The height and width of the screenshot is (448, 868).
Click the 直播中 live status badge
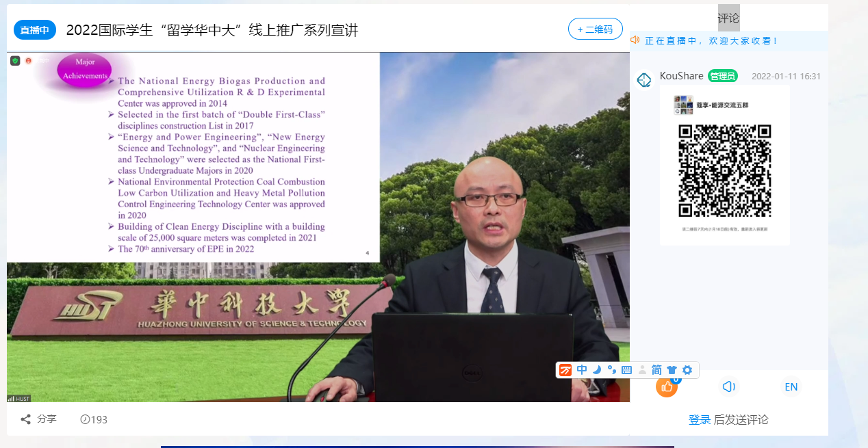[34, 30]
